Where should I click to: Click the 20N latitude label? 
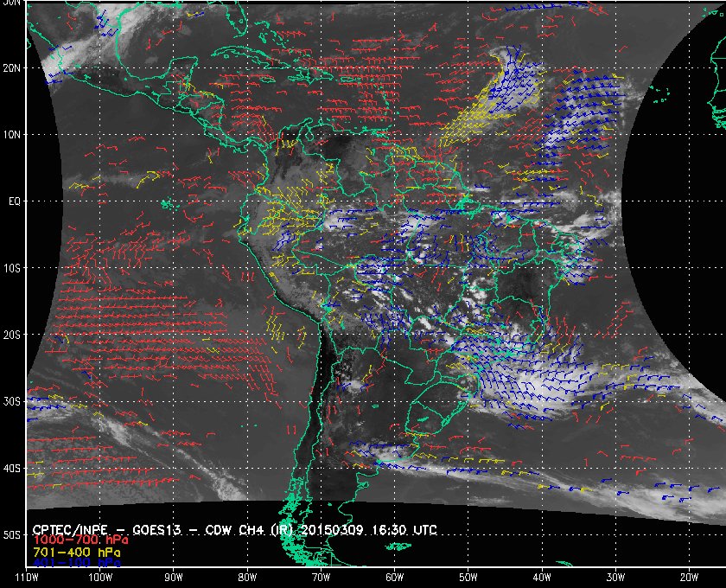(13, 67)
